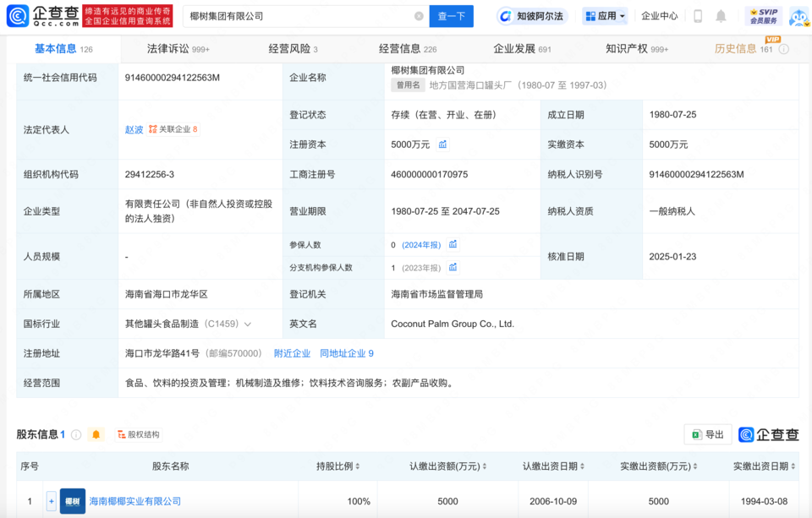Open the 股权结构 button
Viewport: 812px width, 518px height.
139,434
